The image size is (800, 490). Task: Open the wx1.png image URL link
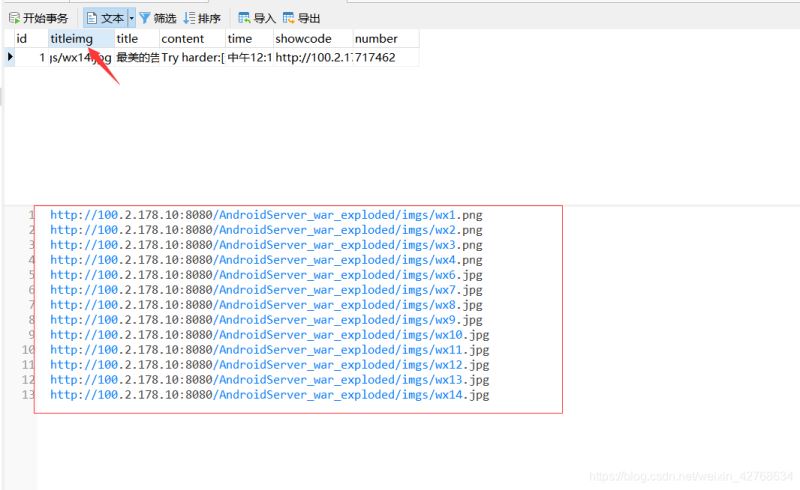coord(266,215)
